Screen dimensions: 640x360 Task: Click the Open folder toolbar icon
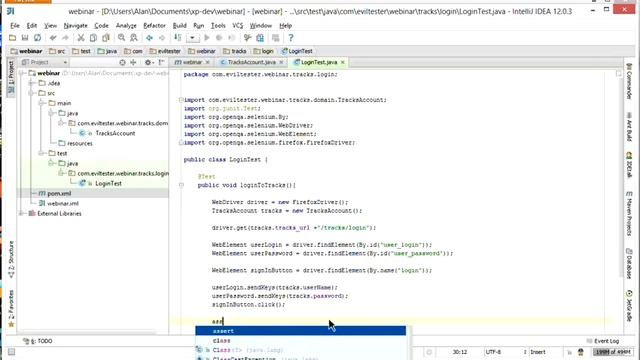pos(12,38)
